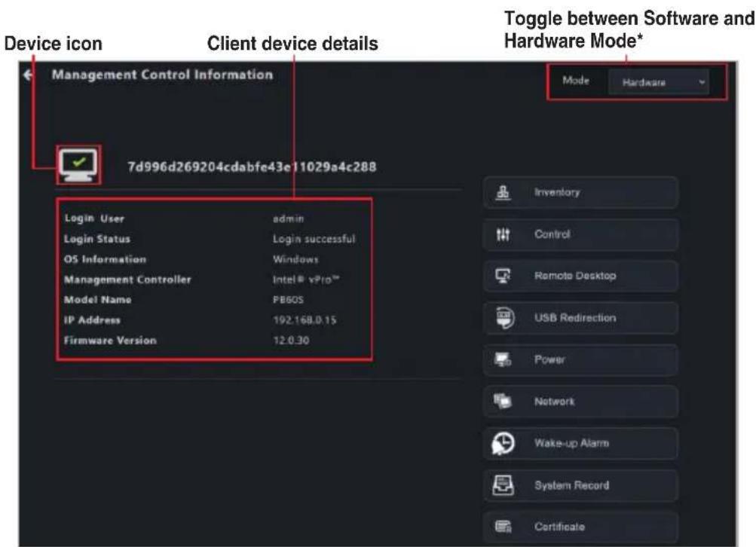Click the OS Information label

105,259
